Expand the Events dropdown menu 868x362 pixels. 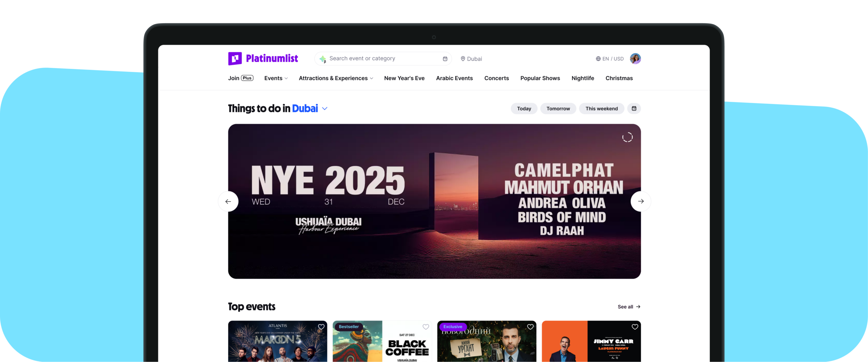276,78
